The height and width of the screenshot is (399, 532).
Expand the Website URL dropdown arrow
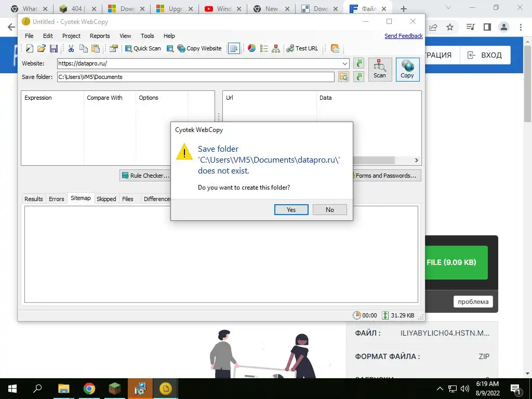point(345,63)
